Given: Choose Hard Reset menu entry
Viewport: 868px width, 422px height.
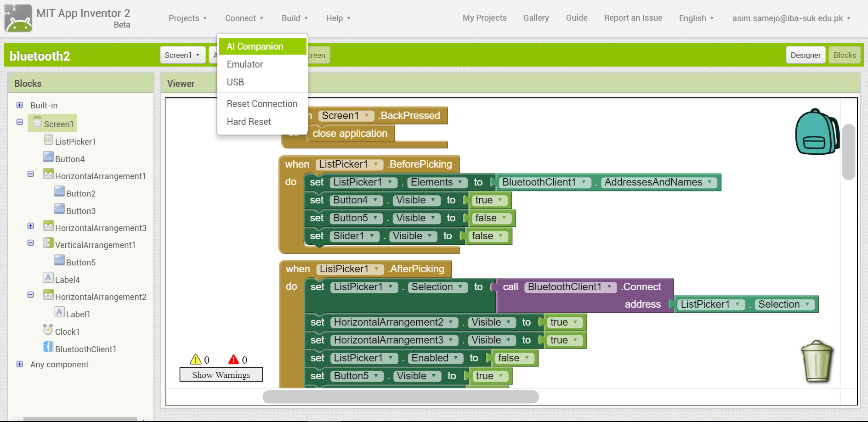Looking at the screenshot, I should (262, 122).
